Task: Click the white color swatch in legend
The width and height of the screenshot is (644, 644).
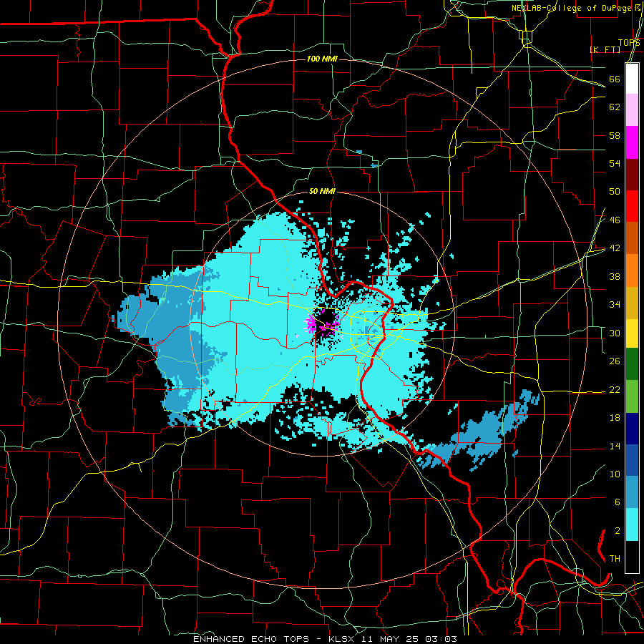Action: point(632,79)
